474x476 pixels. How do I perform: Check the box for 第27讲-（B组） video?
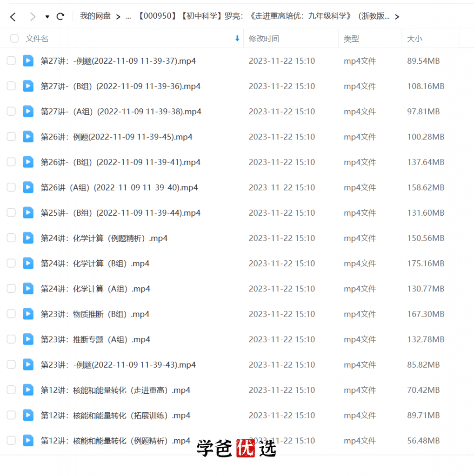11,86
